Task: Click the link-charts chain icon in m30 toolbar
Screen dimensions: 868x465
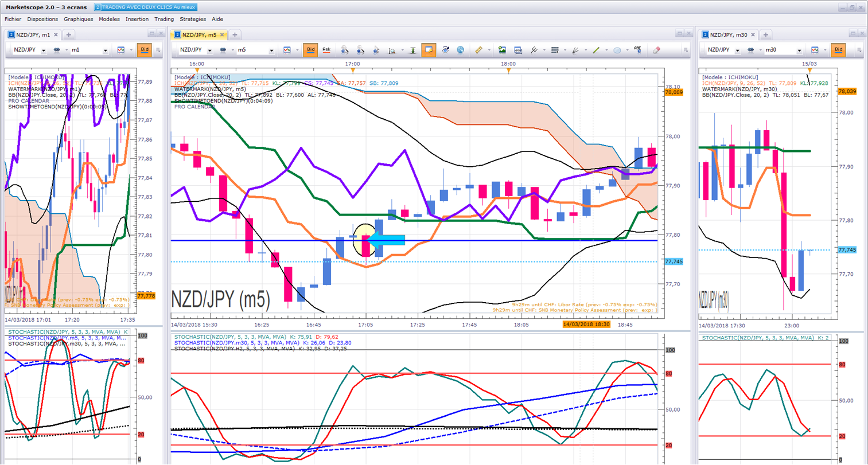Action: 751,50
